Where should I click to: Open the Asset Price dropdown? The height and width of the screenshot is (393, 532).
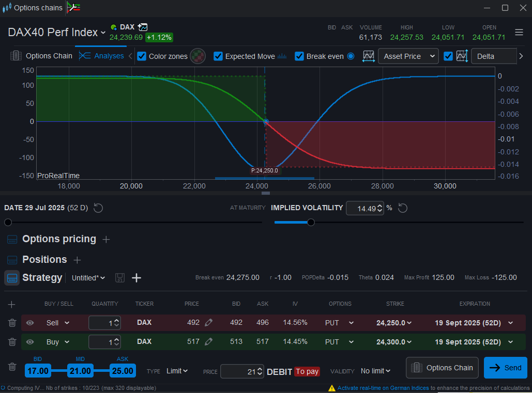click(408, 56)
